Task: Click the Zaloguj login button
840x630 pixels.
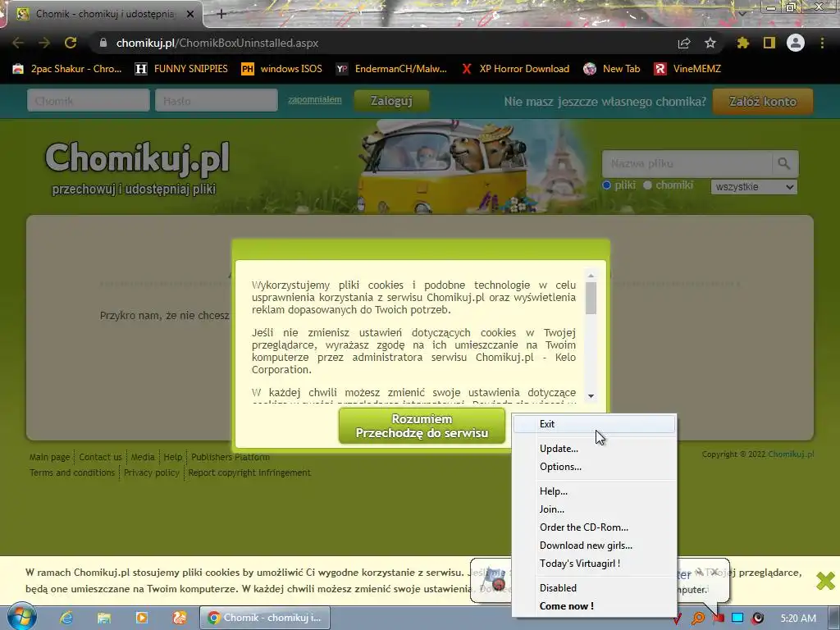Action: (x=391, y=101)
